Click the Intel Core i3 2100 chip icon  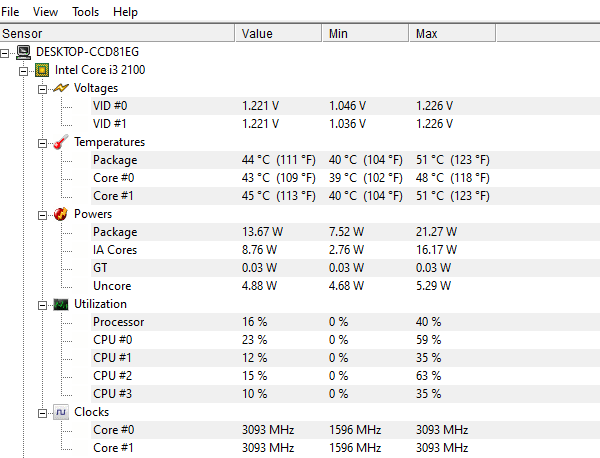coord(42,70)
